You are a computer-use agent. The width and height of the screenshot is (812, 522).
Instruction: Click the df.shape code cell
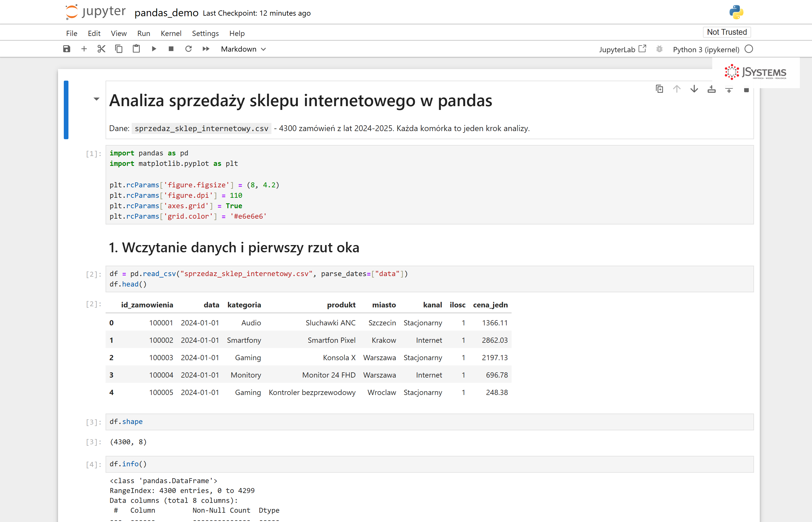tap(429, 422)
